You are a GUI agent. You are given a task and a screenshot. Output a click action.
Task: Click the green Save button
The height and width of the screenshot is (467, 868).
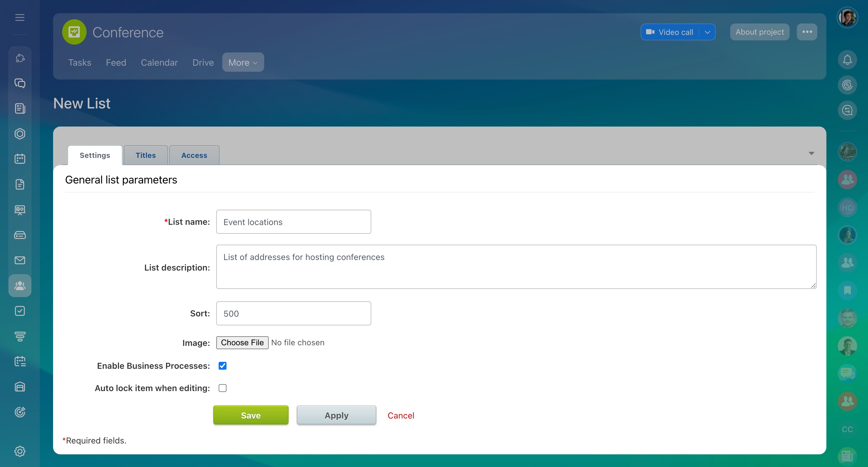tap(251, 415)
